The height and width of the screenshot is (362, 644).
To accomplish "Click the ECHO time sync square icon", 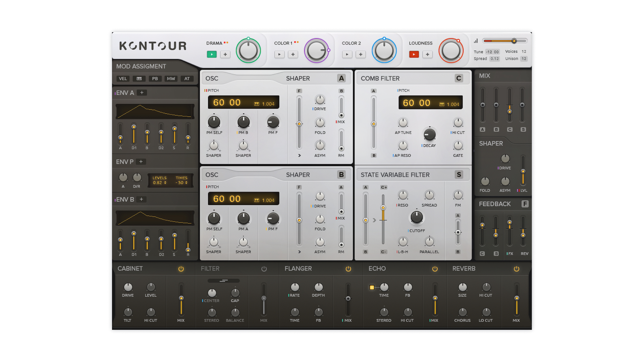I will click(x=372, y=287).
